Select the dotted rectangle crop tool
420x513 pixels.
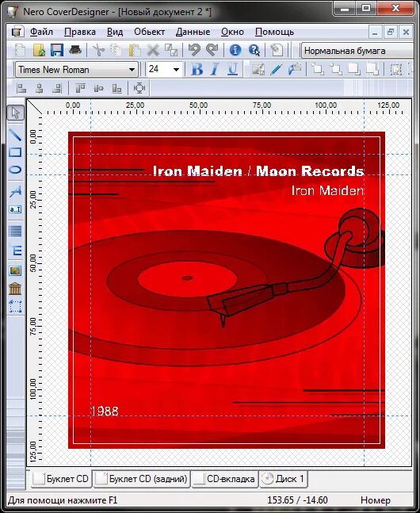(15, 307)
